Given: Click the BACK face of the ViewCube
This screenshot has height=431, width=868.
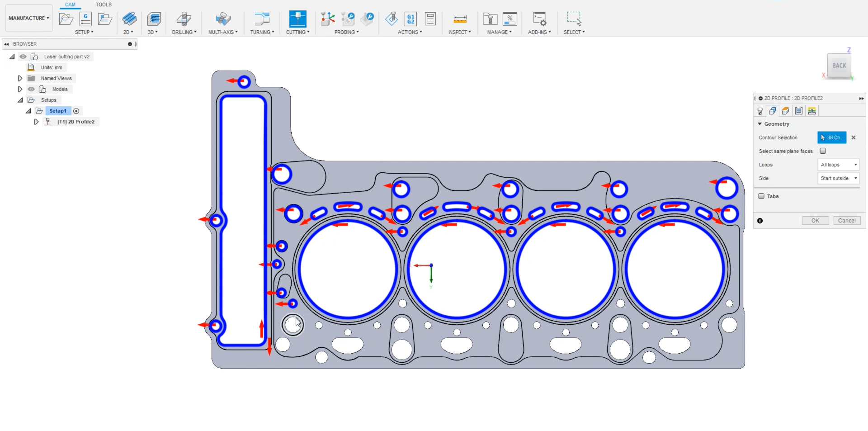Looking at the screenshot, I should pos(838,66).
